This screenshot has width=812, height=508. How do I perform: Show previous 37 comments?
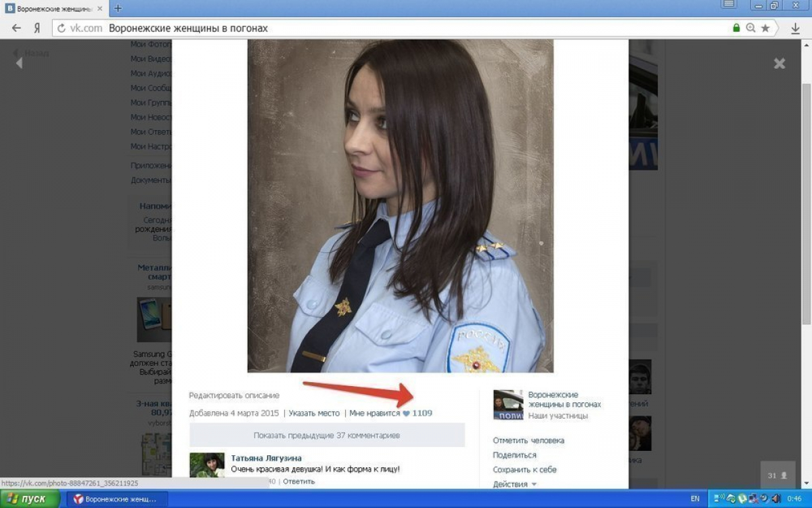point(327,435)
